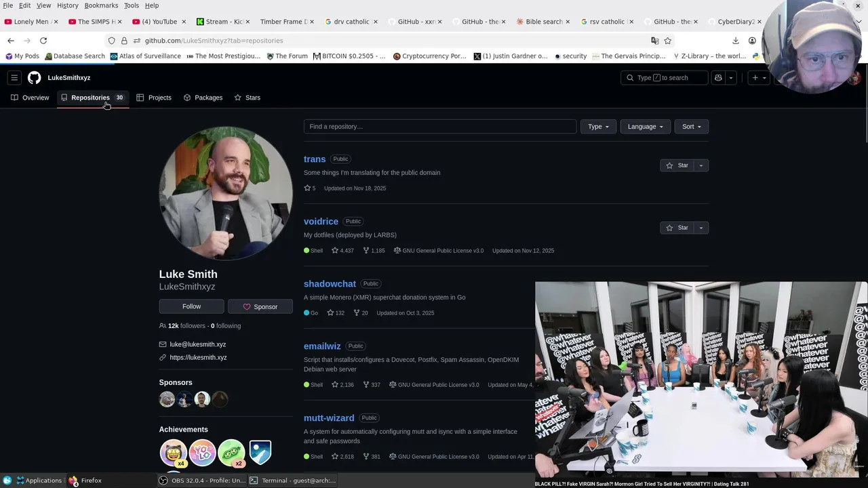This screenshot has width=868, height=488.
Task: Open the https://lukesmith.xyz website link
Action: pyautogui.click(x=198, y=357)
